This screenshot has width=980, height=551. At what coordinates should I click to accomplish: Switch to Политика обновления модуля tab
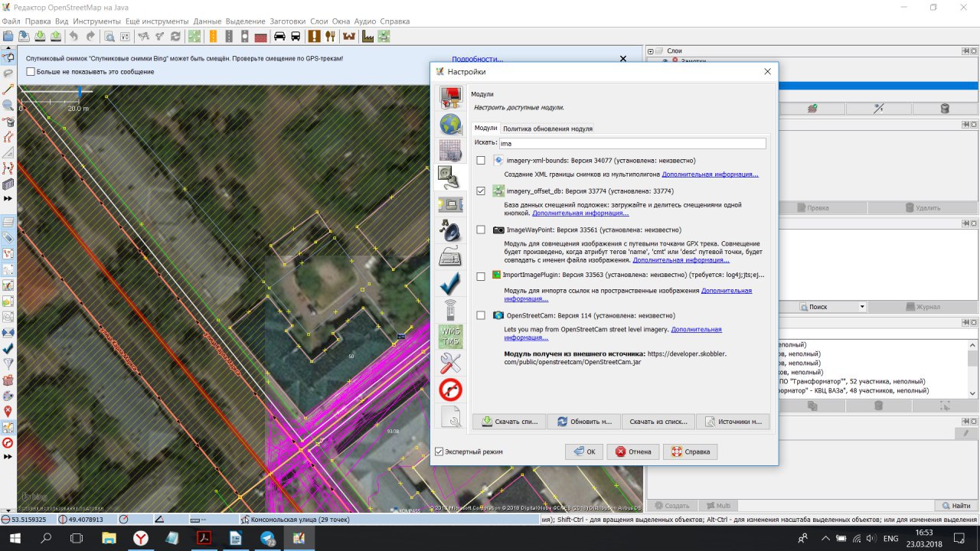point(547,129)
